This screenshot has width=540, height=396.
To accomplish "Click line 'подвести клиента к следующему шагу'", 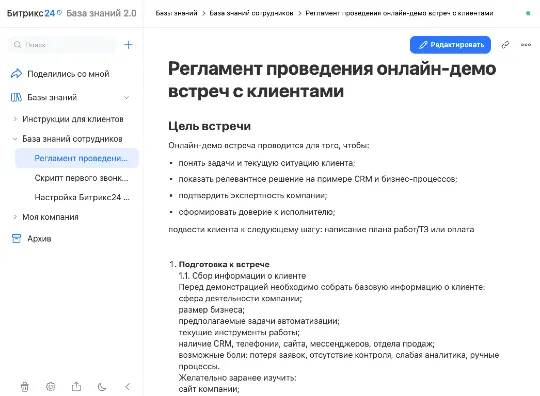I will click(x=321, y=229).
